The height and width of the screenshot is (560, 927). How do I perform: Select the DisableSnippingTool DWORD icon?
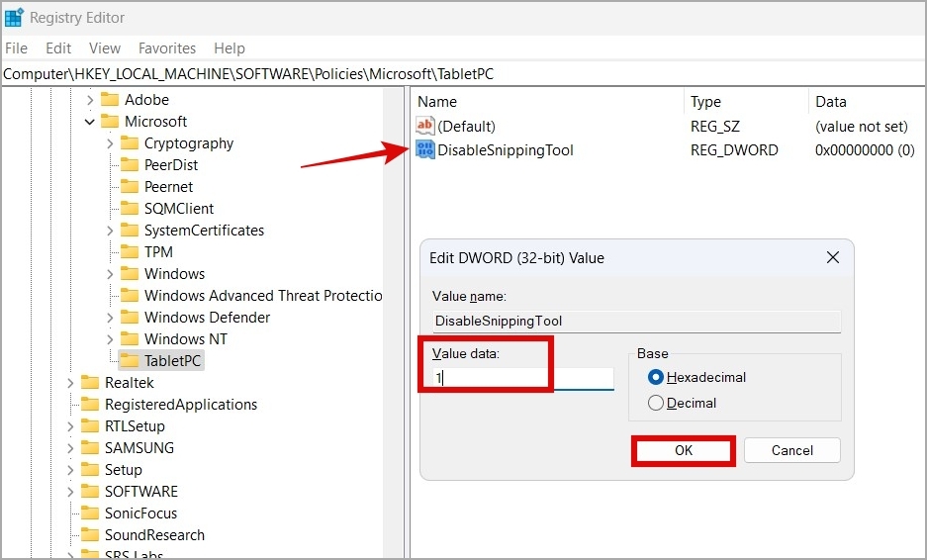(x=424, y=149)
